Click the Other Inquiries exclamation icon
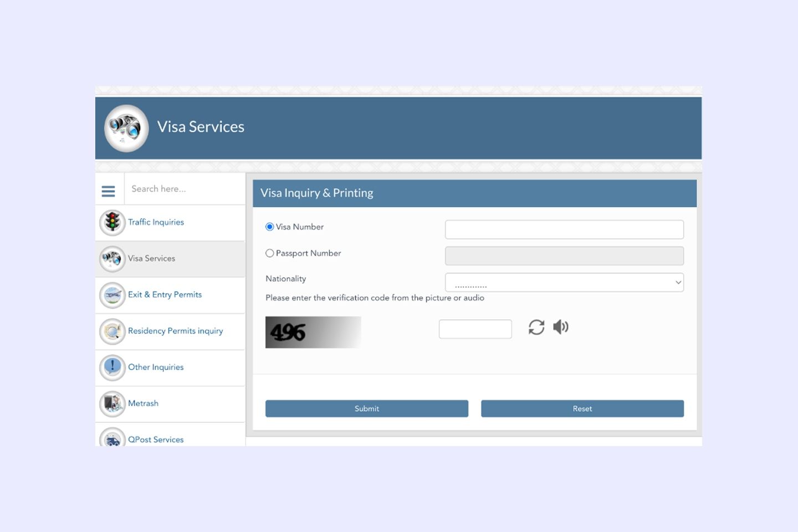 112,367
